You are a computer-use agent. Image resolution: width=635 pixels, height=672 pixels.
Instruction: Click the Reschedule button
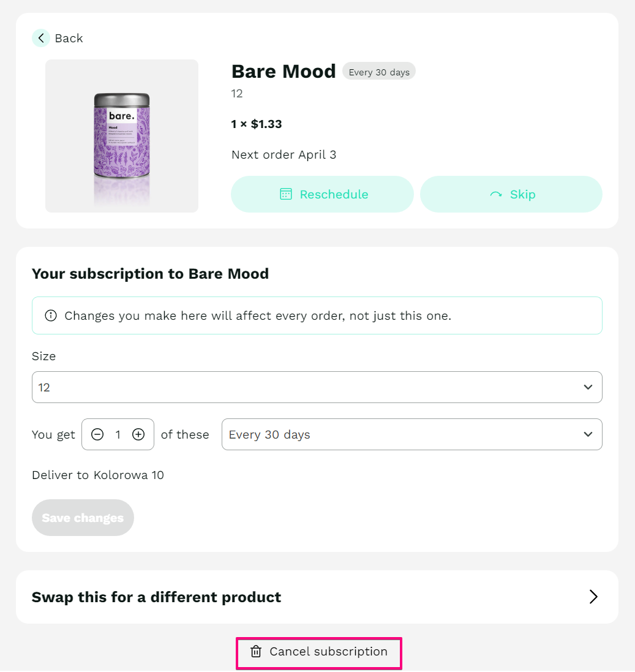[322, 194]
